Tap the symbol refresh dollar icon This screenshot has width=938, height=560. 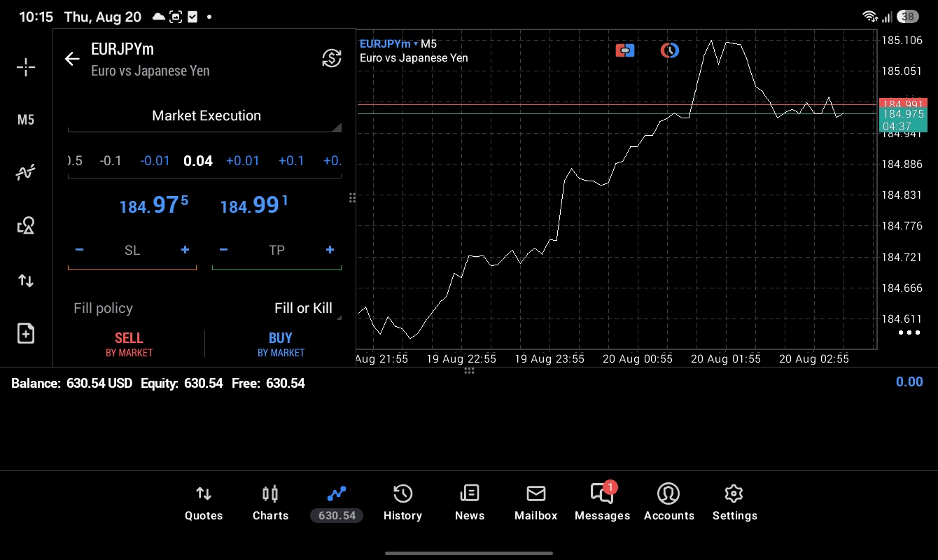click(x=331, y=58)
